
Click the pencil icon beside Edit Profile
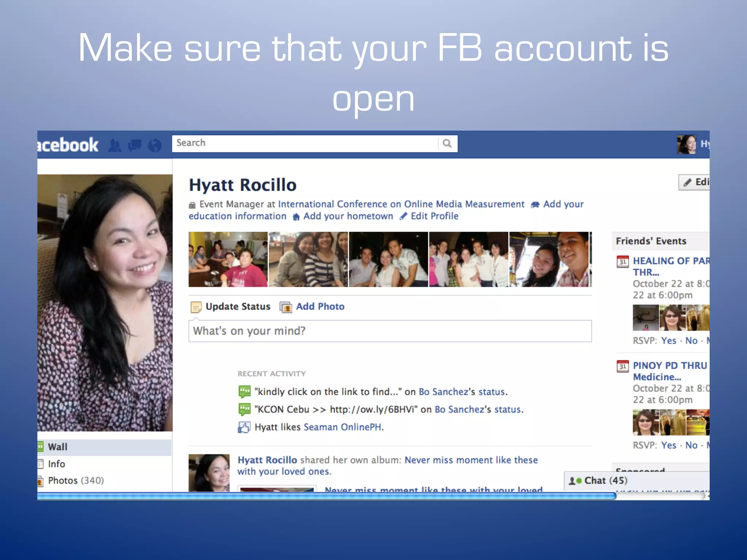403,217
